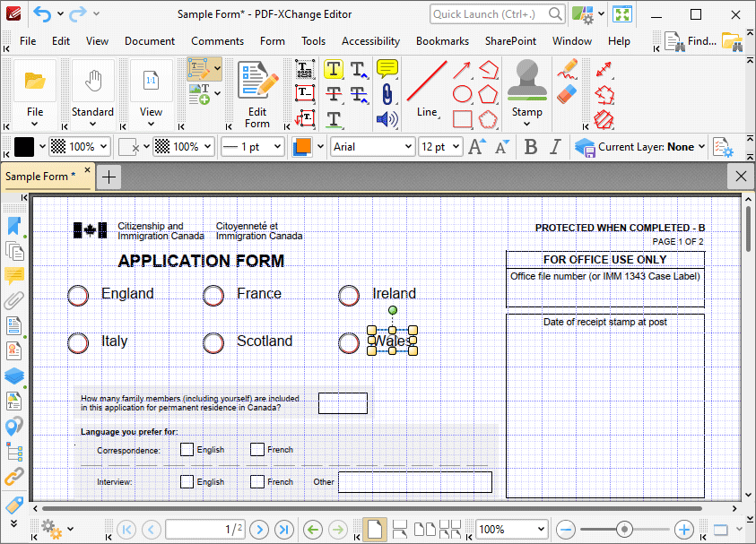The width and height of the screenshot is (756, 544).
Task: Check the Correspondence English checkbox
Action: [x=187, y=450]
